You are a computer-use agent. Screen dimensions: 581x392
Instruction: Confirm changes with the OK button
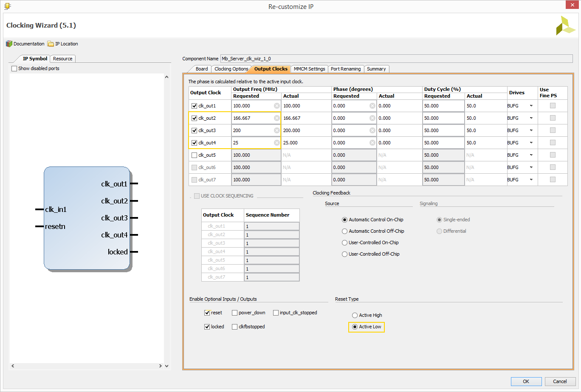(x=526, y=381)
